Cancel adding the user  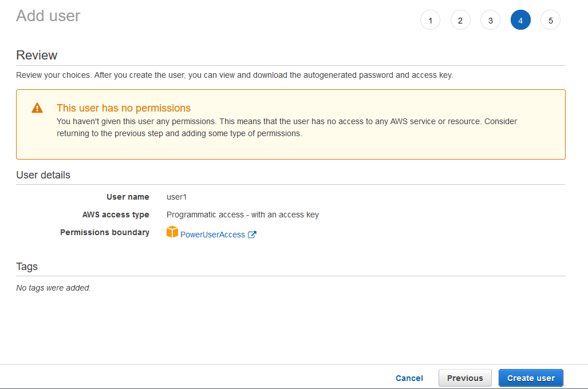coord(409,378)
